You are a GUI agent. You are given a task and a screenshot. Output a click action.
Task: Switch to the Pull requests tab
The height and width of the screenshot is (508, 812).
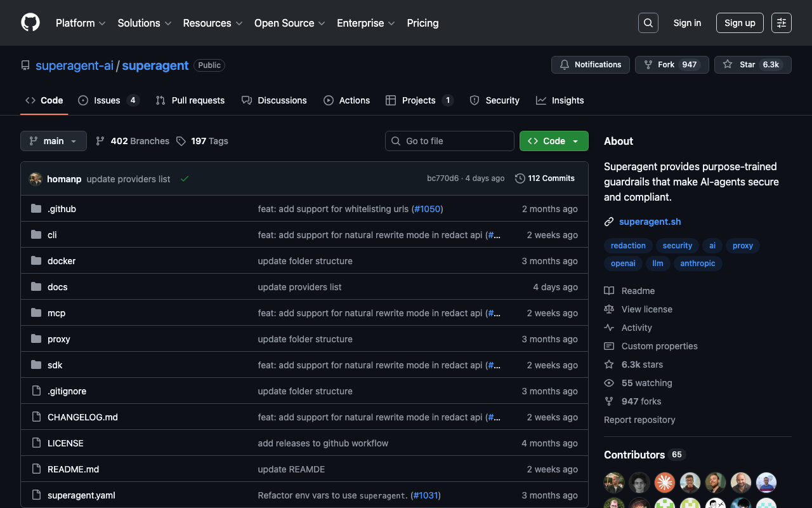(190, 100)
